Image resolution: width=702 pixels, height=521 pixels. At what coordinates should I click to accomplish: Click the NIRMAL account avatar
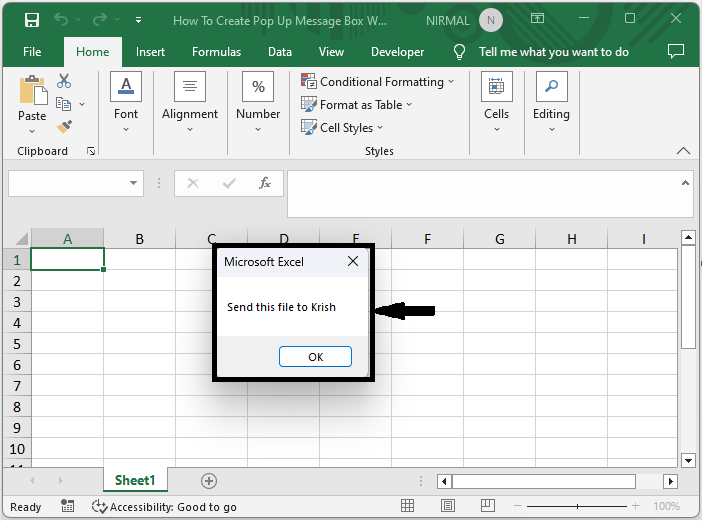coord(491,20)
